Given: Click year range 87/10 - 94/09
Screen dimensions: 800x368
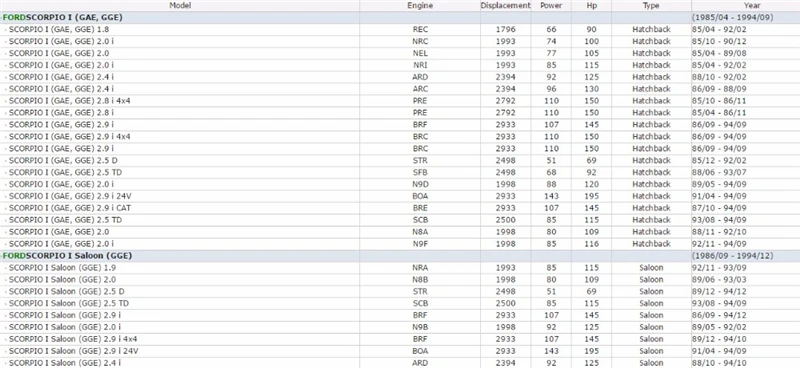Looking at the screenshot, I should [719, 208].
